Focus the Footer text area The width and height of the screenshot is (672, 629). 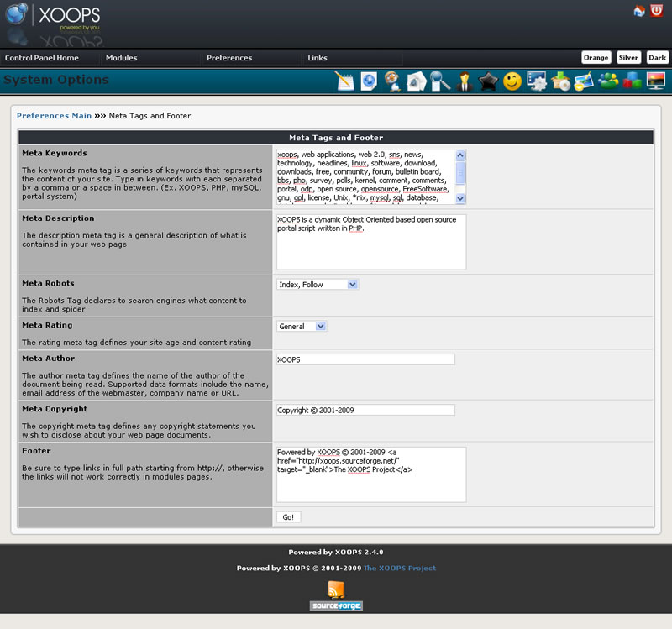coord(371,474)
